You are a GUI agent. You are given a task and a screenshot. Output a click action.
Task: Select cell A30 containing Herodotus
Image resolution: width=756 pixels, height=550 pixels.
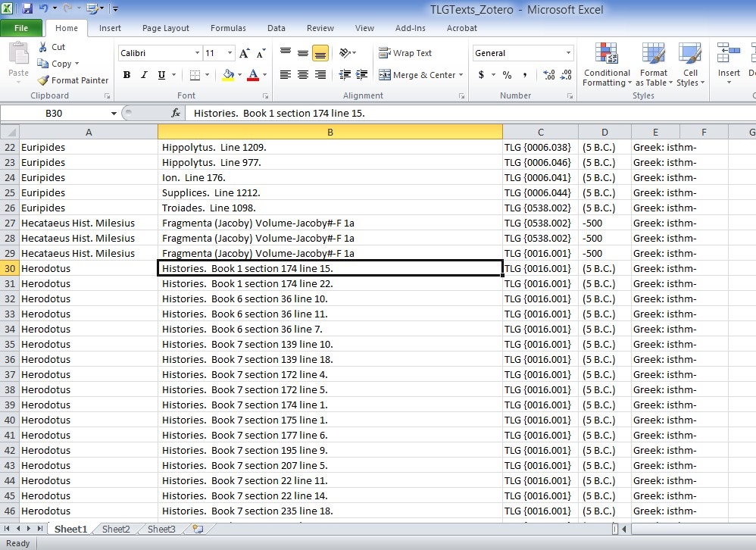click(89, 268)
